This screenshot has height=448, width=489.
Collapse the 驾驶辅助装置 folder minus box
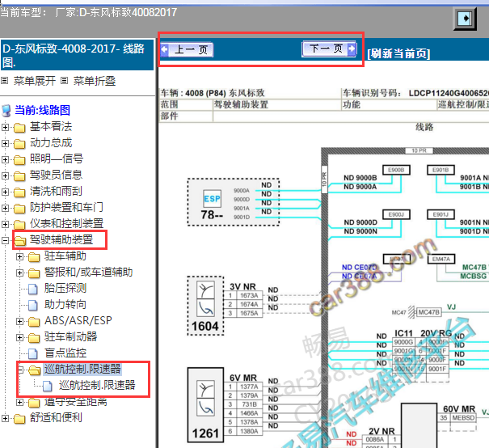coord(5,240)
